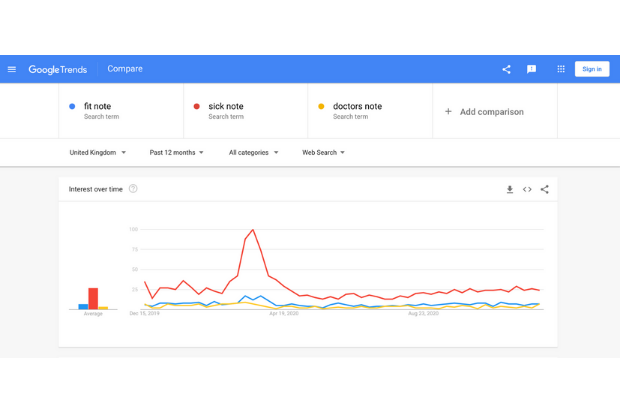Share via the header share icon

click(x=507, y=69)
